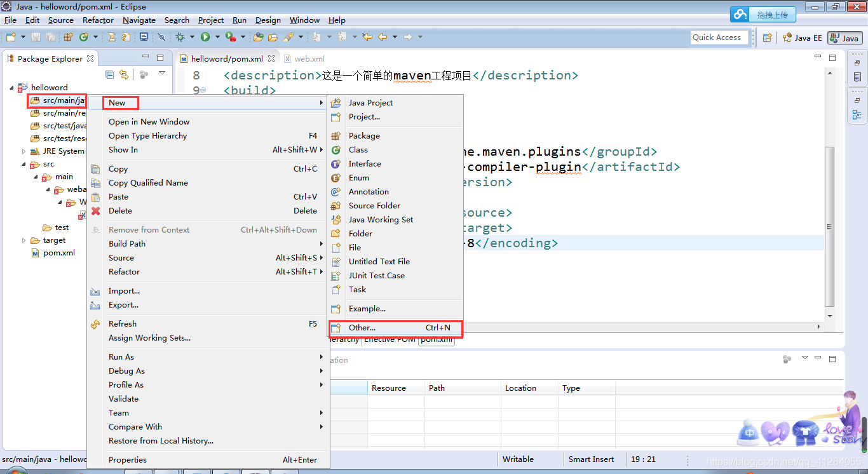Choose Package in the New submenu
Image resolution: width=868 pixels, height=474 pixels.
coord(395,136)
